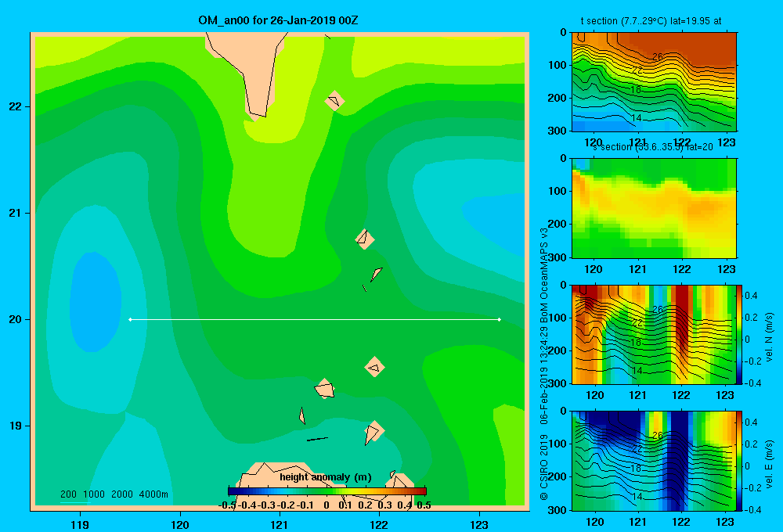Open the salinity 's section' panel

[654, 208]
